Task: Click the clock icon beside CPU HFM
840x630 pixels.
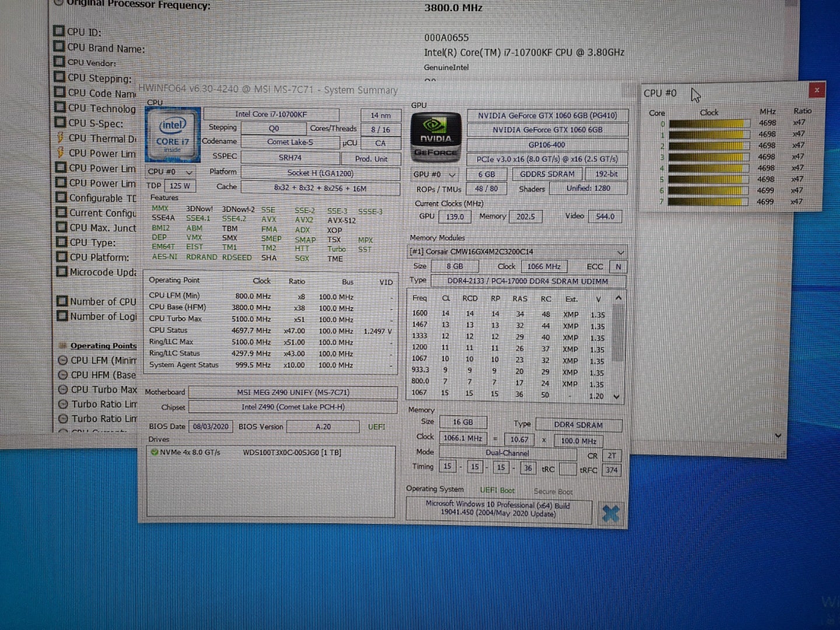Action: click(x=63, y=374)
